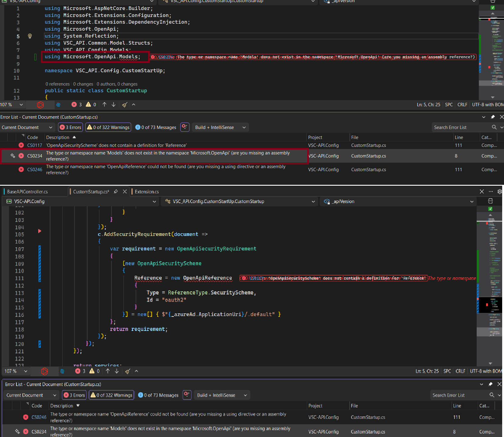Select the CS0246 error row in lower Error List
The image size is (504, 437).
[x=252, y=417]
